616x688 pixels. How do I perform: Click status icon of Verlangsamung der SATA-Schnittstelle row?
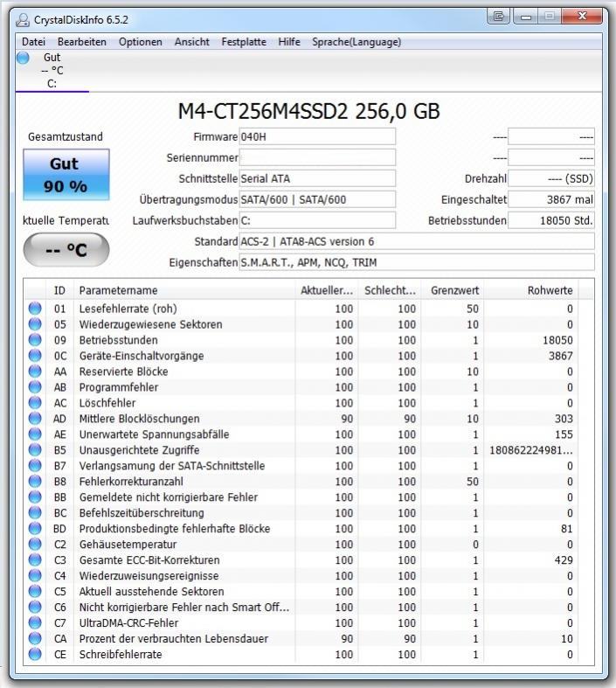tap(35, 466)
